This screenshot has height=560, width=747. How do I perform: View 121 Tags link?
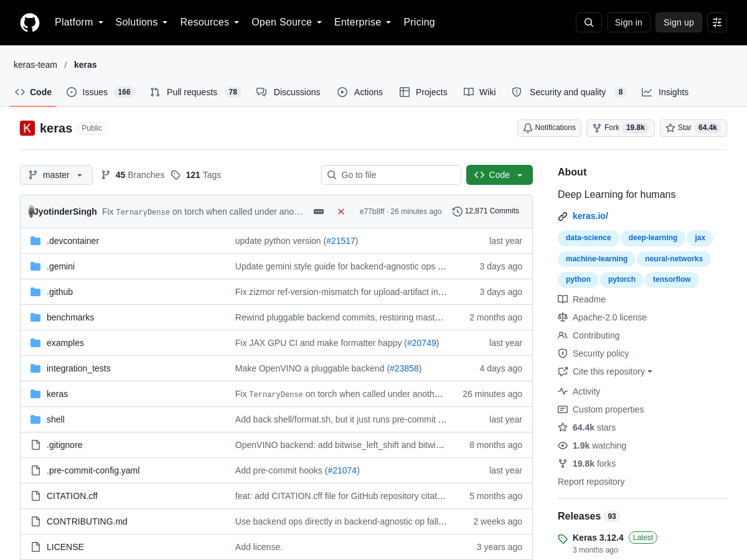tap(196, 175)
